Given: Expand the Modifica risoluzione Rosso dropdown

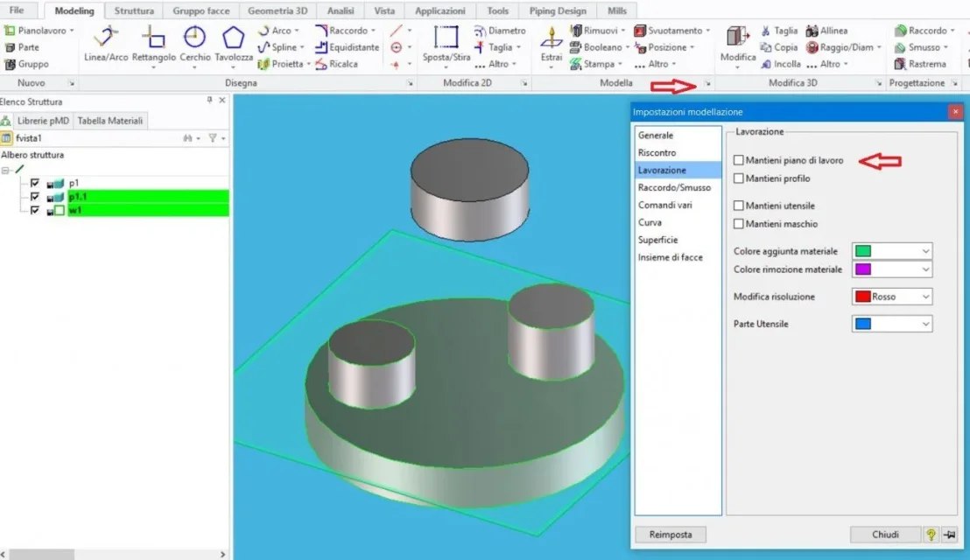Looking at the screenshot, I should tap(892, 297).
